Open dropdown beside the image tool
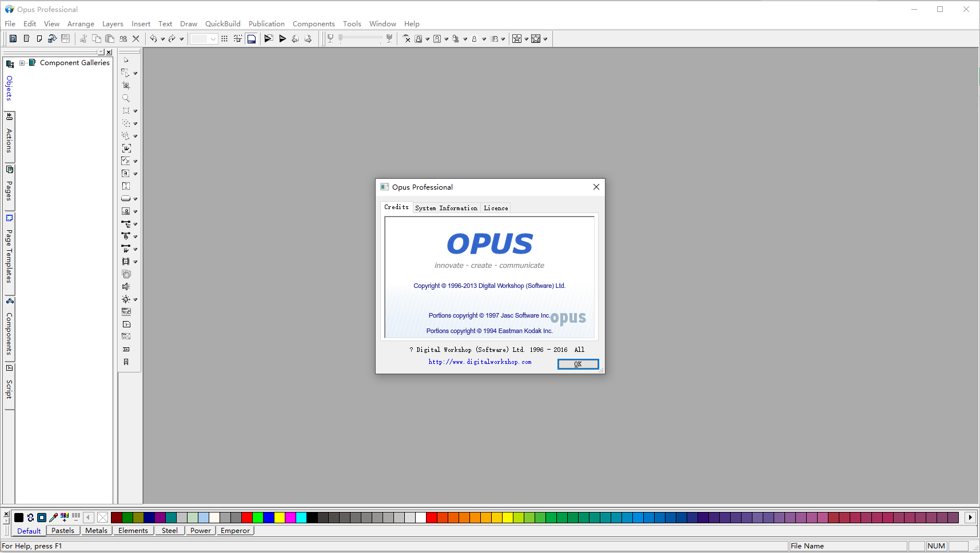The image size is (980, 553). click(x=136, y=211)
